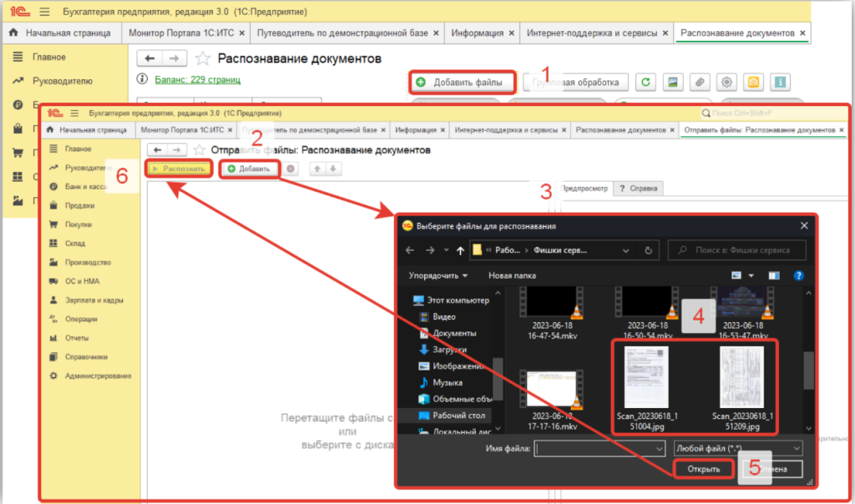Open the main menu hamburger in the outer 1C window

click(x=45, y=12)
